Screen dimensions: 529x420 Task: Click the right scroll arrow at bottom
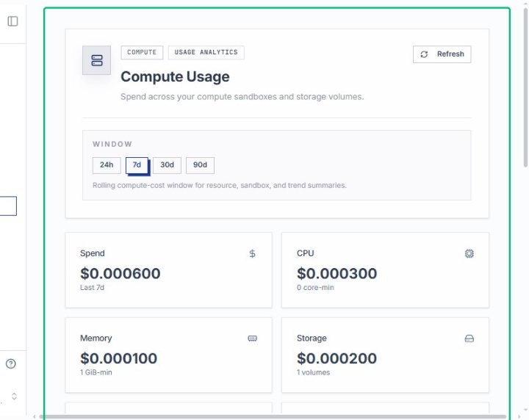518,417
